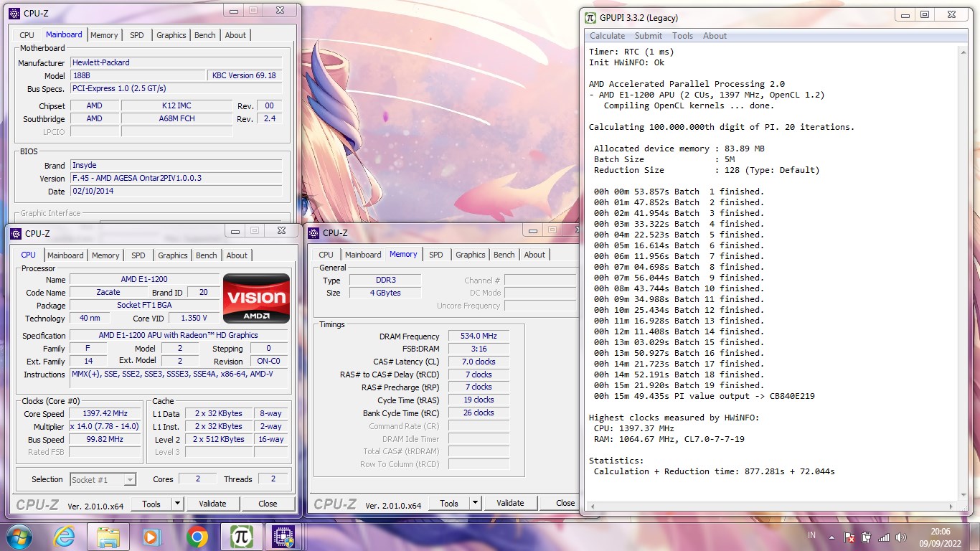Select About tab in Processor CPU-Z window
This screenshot has width=980, height=551.
pyautogui.click(x=237, y=255)
